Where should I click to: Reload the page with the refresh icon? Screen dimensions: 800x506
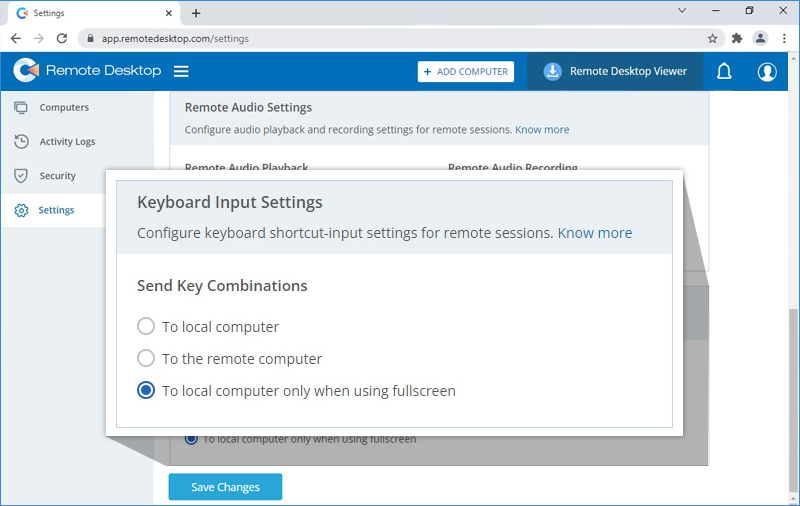coord(62,38)
